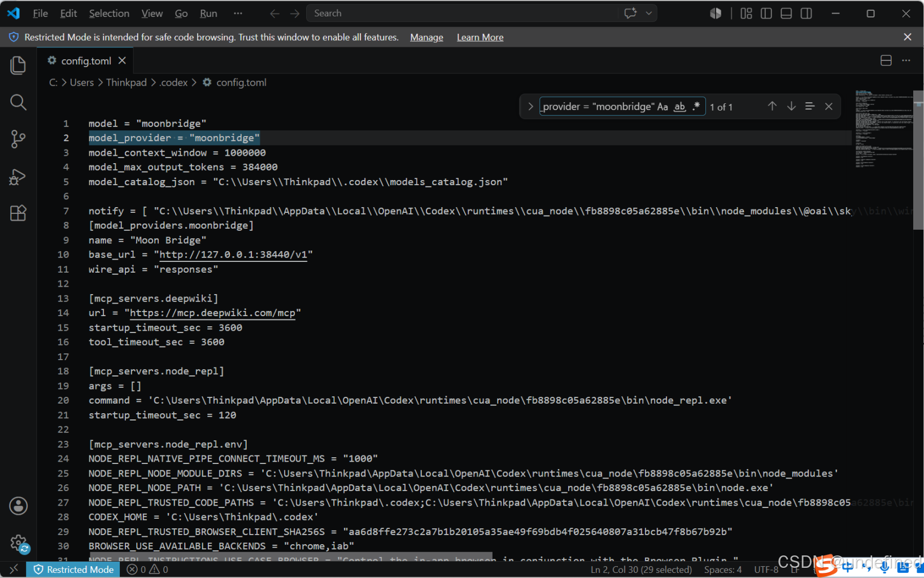
Task: Go back in navigation history
Action: (274, 14)
